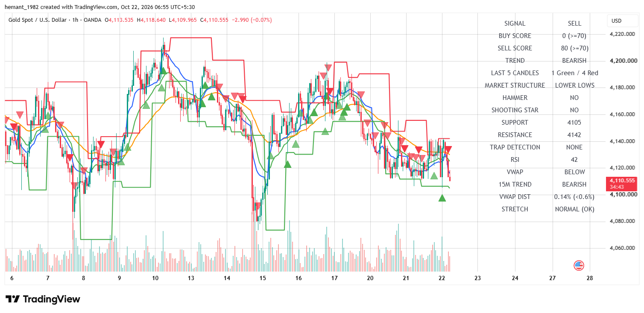The height and width of the screenshot is (313, 644).
Task: Click the SELL value in the SIGNAL row
Action: pos(574,23)
